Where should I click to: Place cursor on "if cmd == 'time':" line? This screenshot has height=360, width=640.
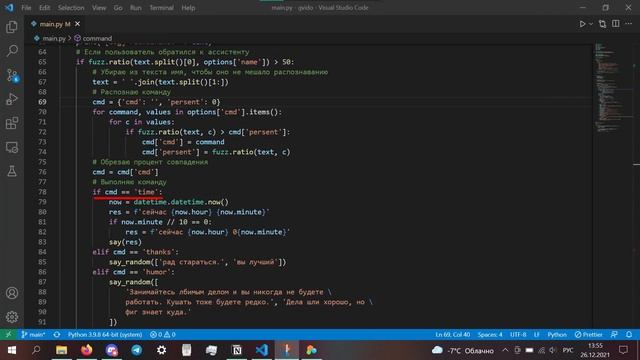[x=127, y=192]
